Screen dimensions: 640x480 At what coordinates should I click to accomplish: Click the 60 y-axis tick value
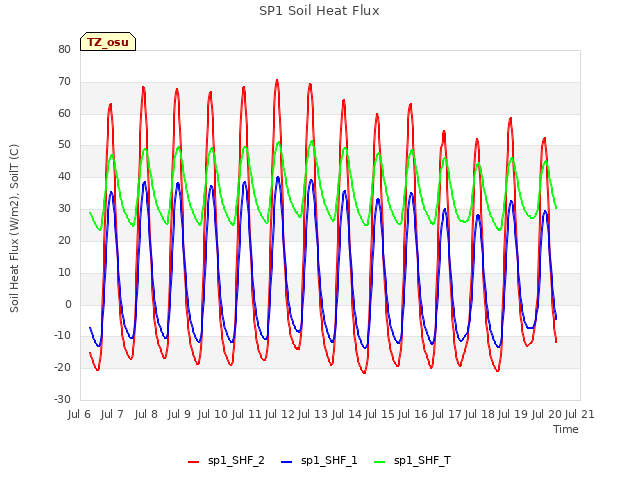coord(64,113)
